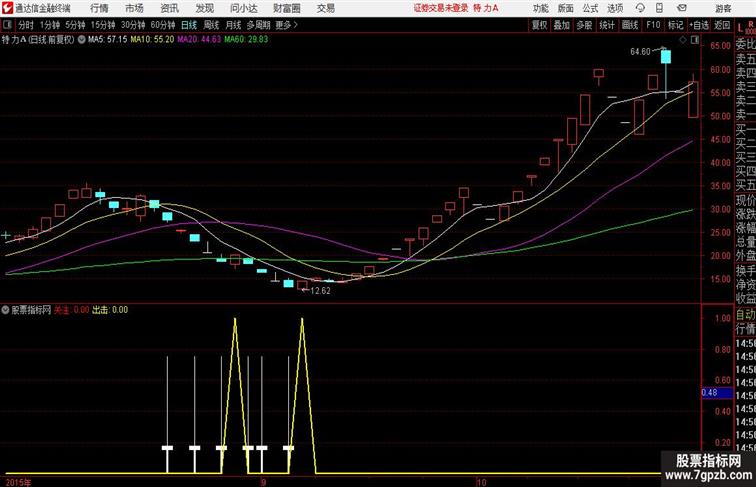Switch to 周线 weekly period
Image resolution: width=756 pixels, height=487 pixels.
211,25
